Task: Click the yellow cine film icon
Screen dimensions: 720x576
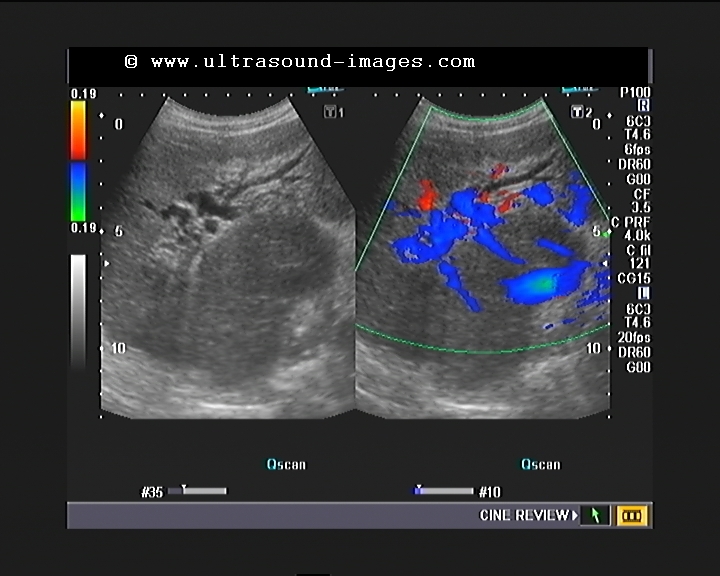Action: click(x=632, y=515)
